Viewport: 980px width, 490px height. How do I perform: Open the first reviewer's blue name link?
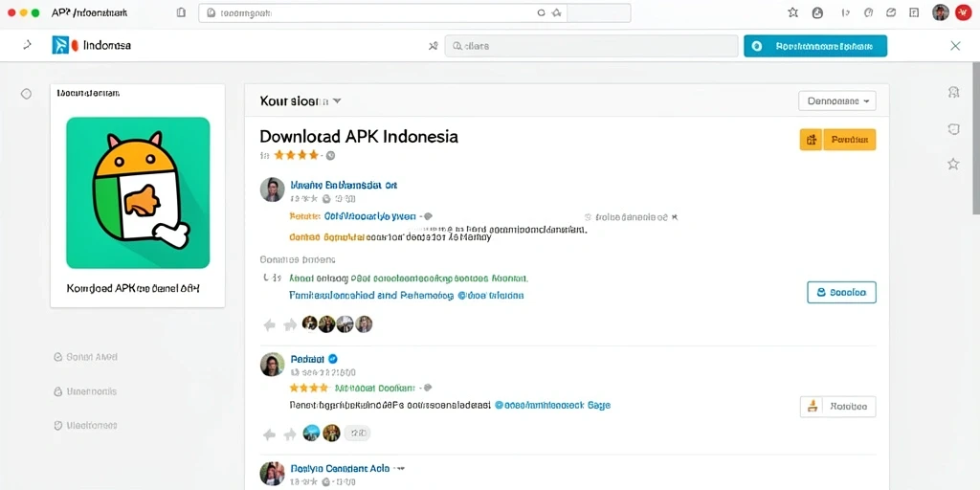click(x=344, y=185)
